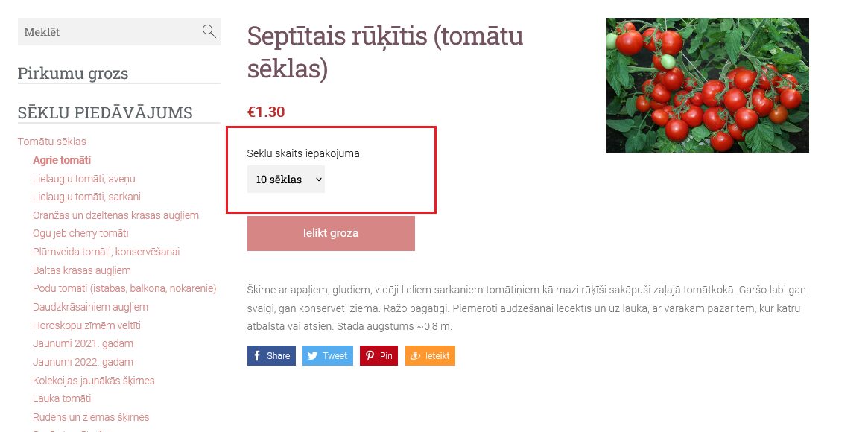This screenshot has width=868, height=432.
Task: Click the search magnifier icon
Action: pyautogui.click(x=209, y=31)
